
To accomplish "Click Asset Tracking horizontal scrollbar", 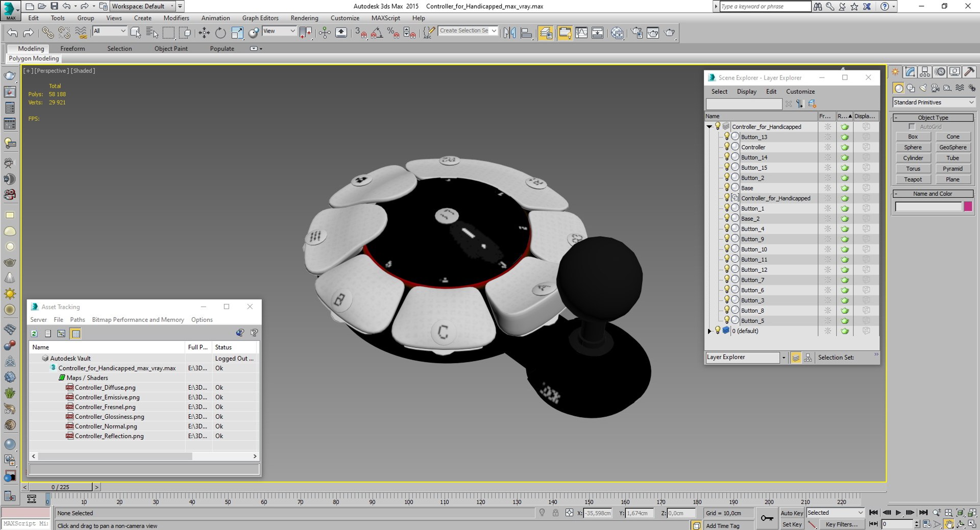I will pyautogui.click(x=115, y=456).
